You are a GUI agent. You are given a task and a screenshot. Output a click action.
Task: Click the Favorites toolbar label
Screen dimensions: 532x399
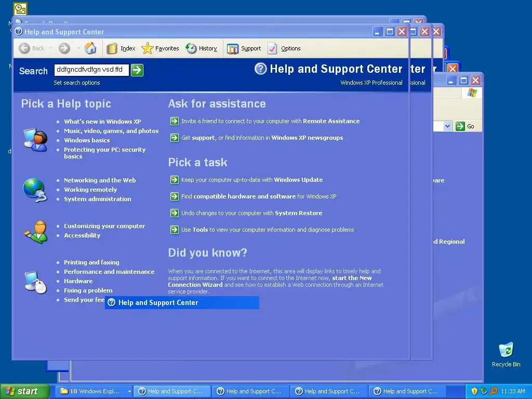(x=167, y=48)
